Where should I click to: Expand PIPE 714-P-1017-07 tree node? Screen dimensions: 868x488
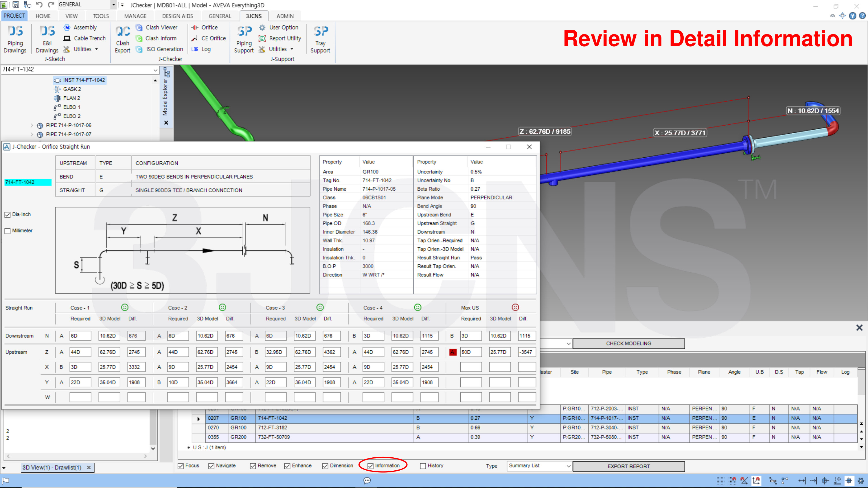tap(32, 135)
